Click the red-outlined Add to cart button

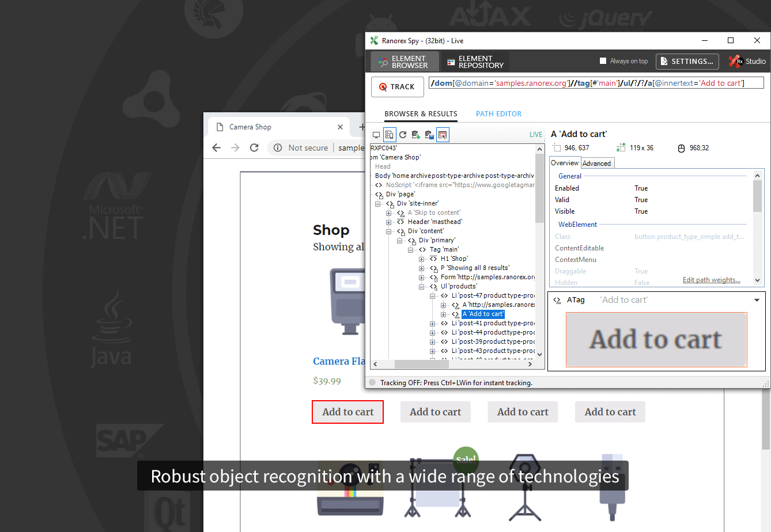(347, 412)
